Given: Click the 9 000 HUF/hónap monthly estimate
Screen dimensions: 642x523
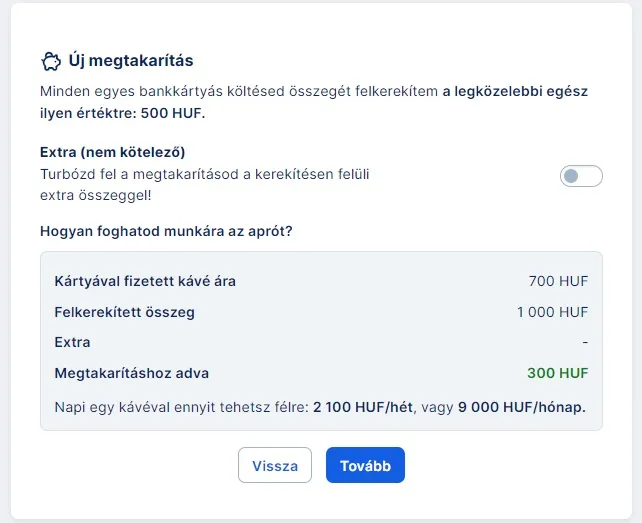Looking at the screenshot, I should tap(521, 407).
